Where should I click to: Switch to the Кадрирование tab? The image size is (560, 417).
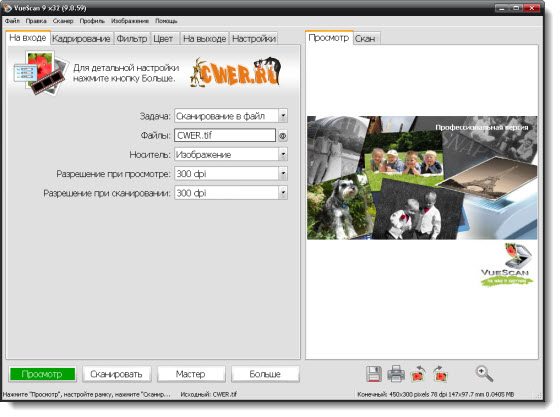[81, 39]
